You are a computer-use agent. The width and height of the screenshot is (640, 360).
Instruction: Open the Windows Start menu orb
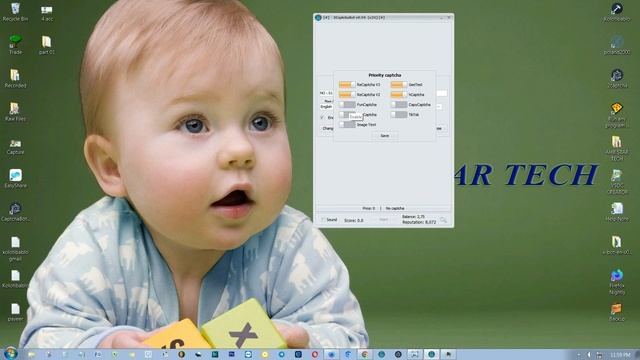tap(10, 353)
